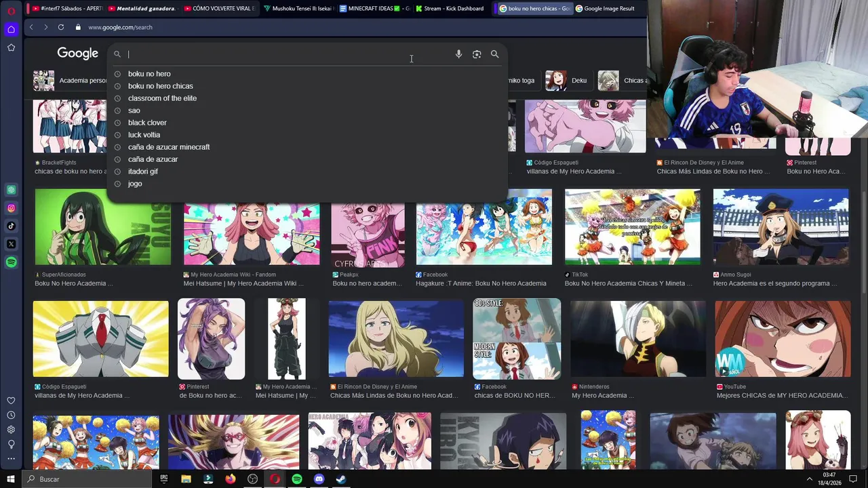Image resolution: width=868 pixels, height=488 pixels.
Task: Open the history clock icon in the sidebar
Action: click(x=11, y=415)
